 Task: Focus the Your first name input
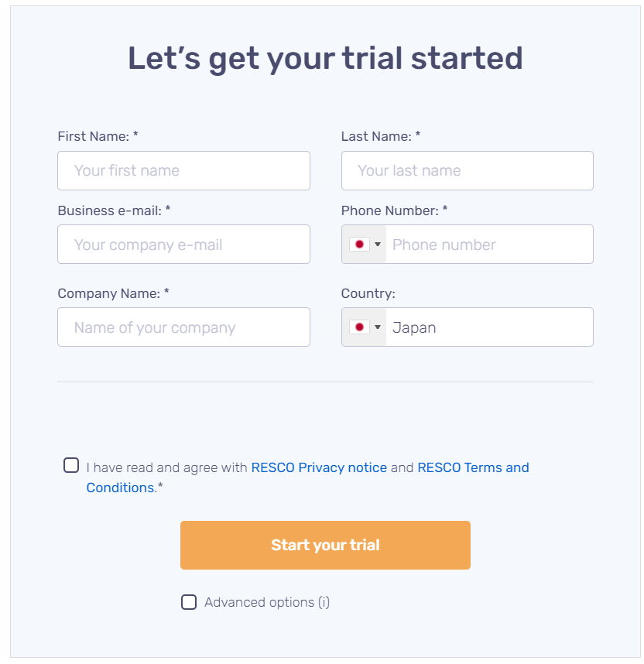click(x=183, y=171)
